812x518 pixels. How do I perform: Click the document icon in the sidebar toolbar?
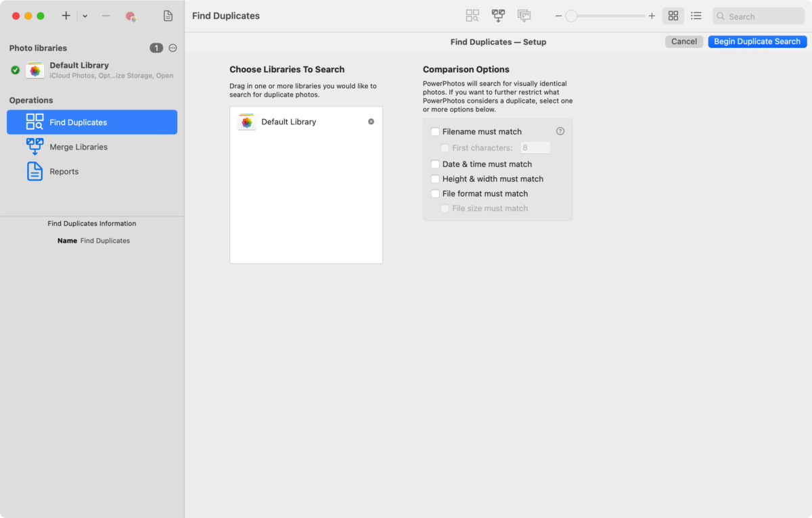click(x=168, y=16)
